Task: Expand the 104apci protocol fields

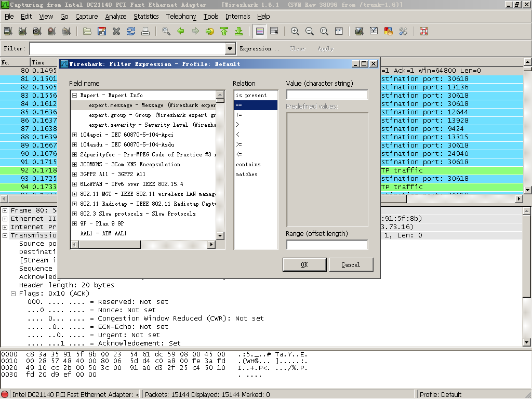Action: pyautogui.click(x=75, y=135)
